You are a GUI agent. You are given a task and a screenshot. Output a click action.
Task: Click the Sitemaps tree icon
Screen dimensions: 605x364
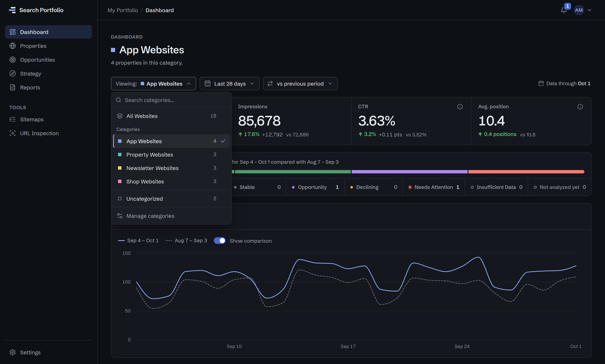[13, 119]
